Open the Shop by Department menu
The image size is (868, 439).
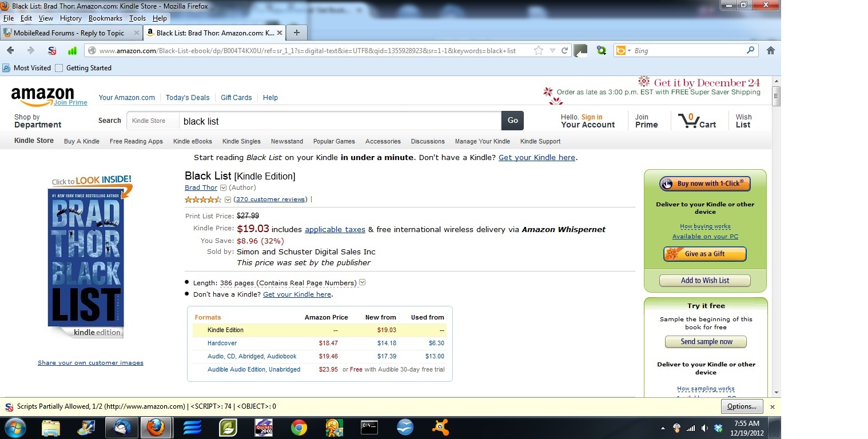(x=38, y=121)
